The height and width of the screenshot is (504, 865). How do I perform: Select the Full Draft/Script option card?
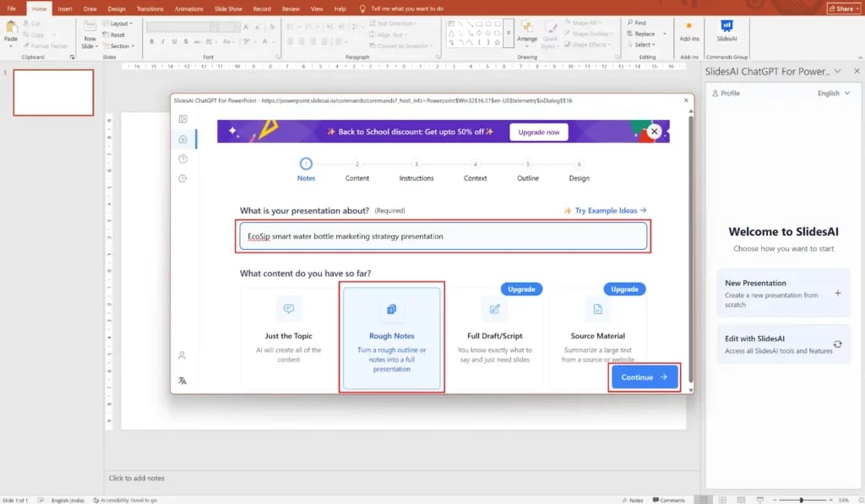click(494, 338)
